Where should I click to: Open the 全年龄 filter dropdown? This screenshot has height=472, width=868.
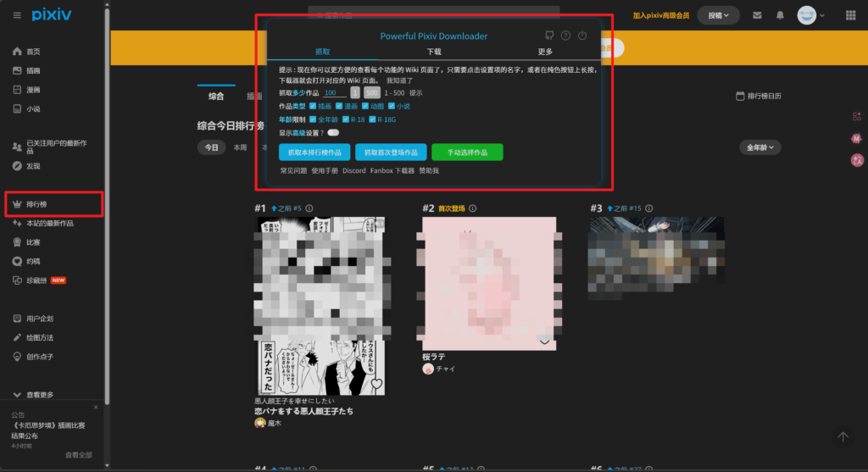click(759, 147)
